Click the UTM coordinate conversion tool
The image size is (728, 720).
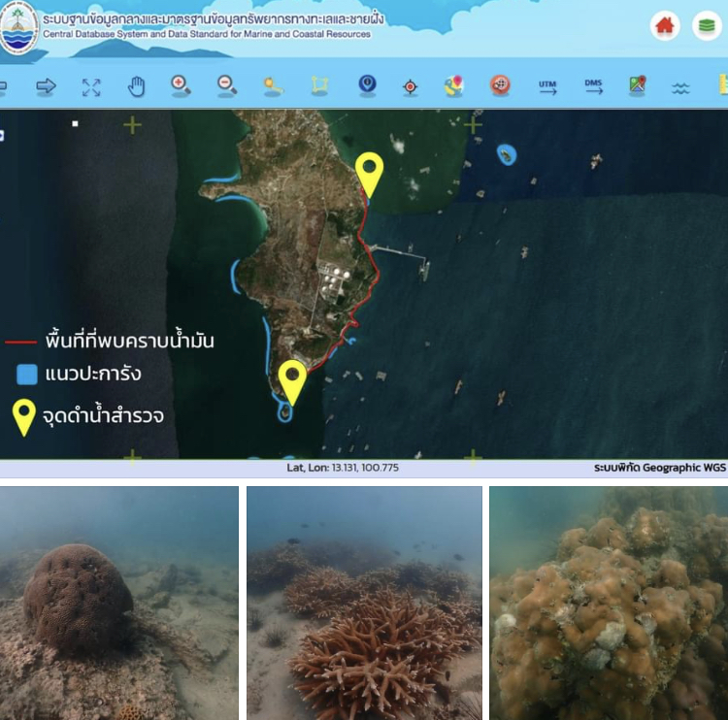click(x=547, y=86)
